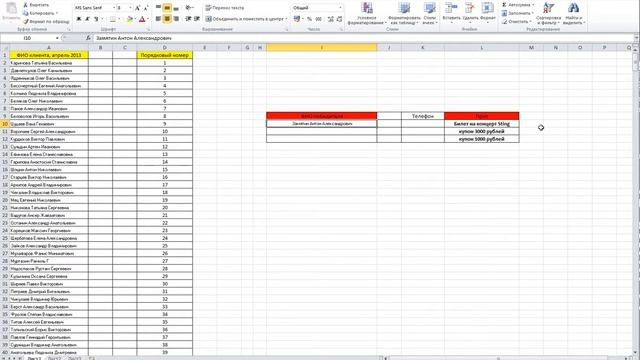Click Вставить cells button
Viewport: 640px width, 360px height.
pos(451,13)
